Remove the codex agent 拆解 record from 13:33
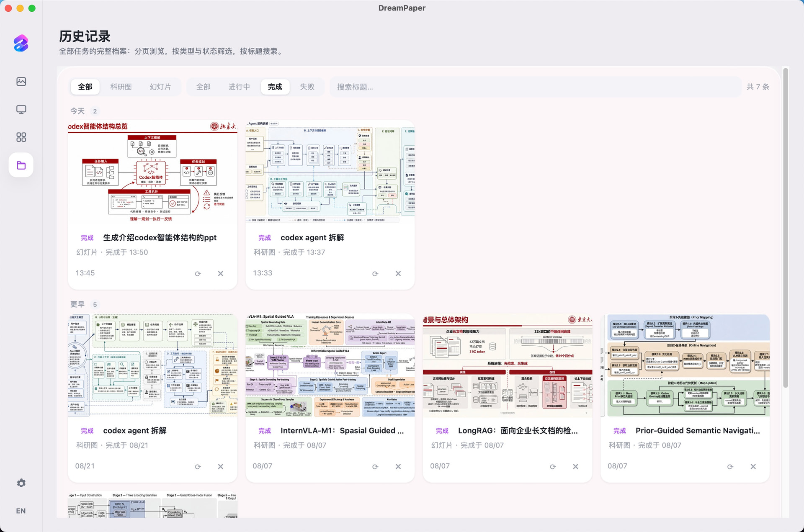The width and height of the screenshot is (804, 532). click(x=398, y=274)
